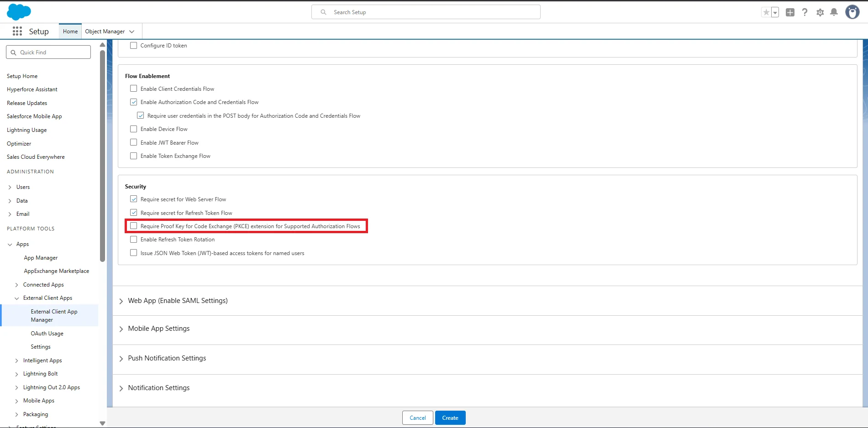Screen dimensions: 868x428
Task: Open the Setup gear icon
Action: [820, 12]
